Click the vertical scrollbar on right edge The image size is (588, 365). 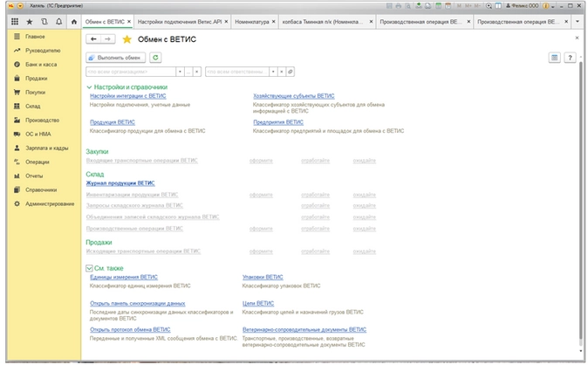[x=581, y=201]
